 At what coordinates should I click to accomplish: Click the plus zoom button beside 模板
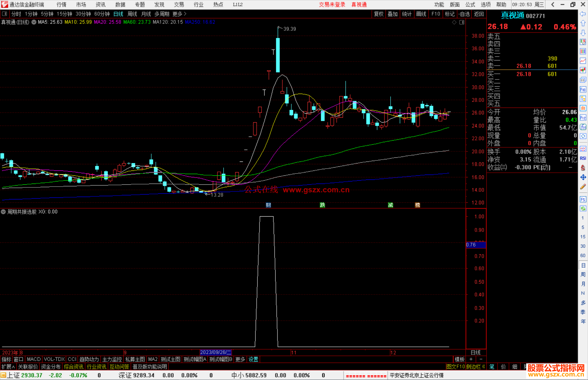pyautogui.click(x=471, y=359)
